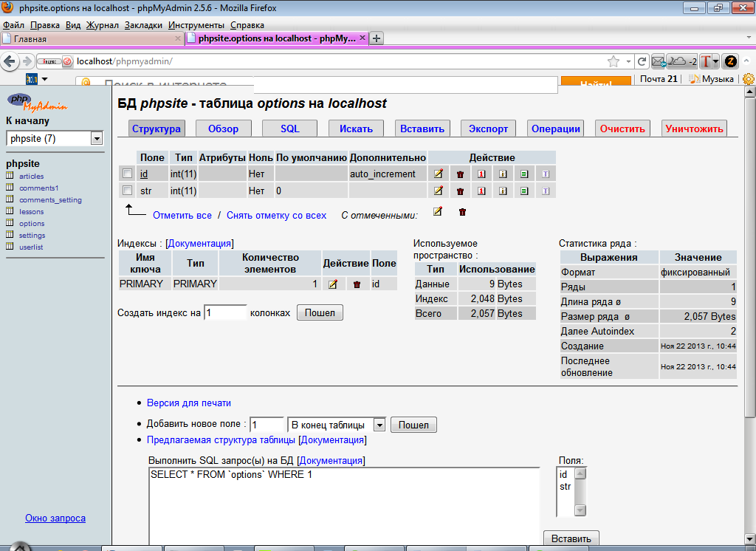Edit the str field with the pencil icon
This screenshot has height=551, width=756.
pyautogui.click(x=439, y=191)
